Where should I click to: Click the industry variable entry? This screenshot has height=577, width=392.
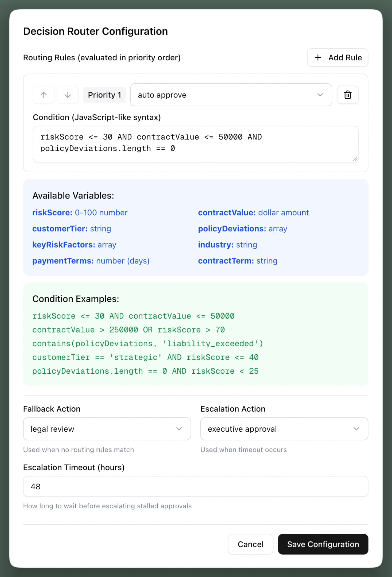click(x=228, y=245)
